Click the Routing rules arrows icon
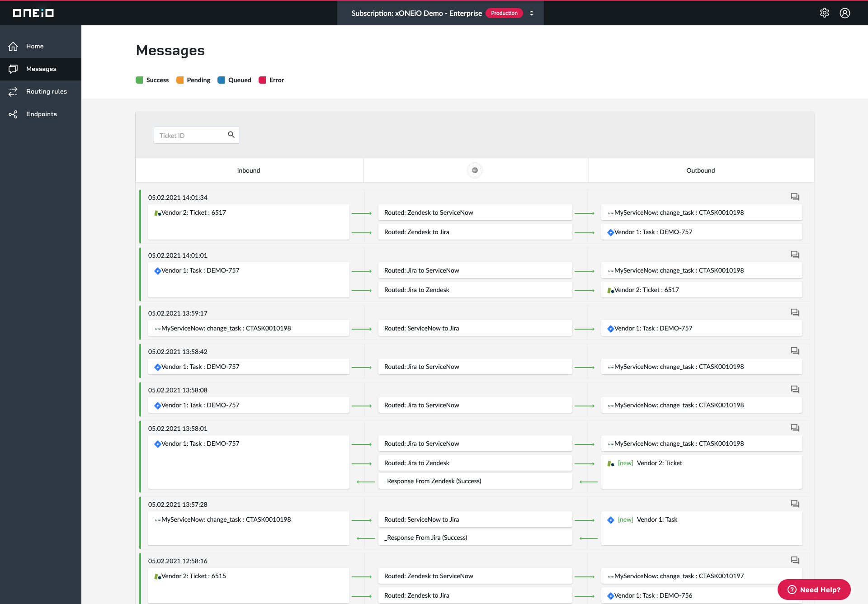The image size is (868, 604). coord(13,91)
